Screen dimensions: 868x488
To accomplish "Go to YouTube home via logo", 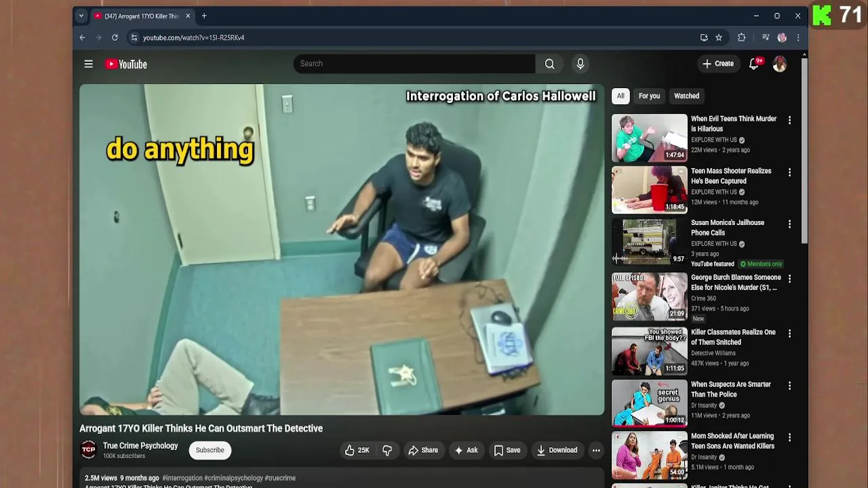I will 126,64.
